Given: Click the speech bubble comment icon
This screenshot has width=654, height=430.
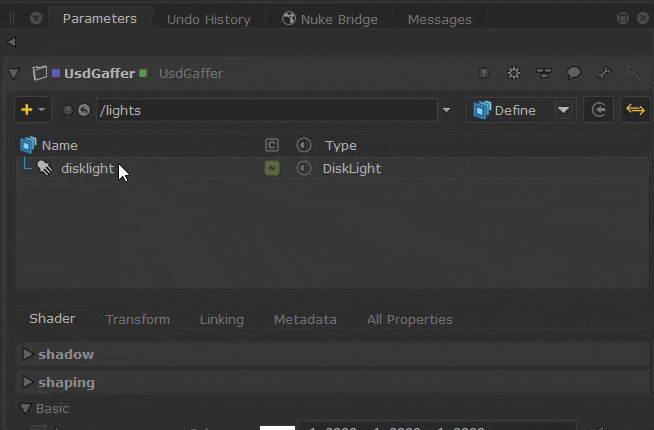Looking at the screenshot, I should tap(574, 74).
